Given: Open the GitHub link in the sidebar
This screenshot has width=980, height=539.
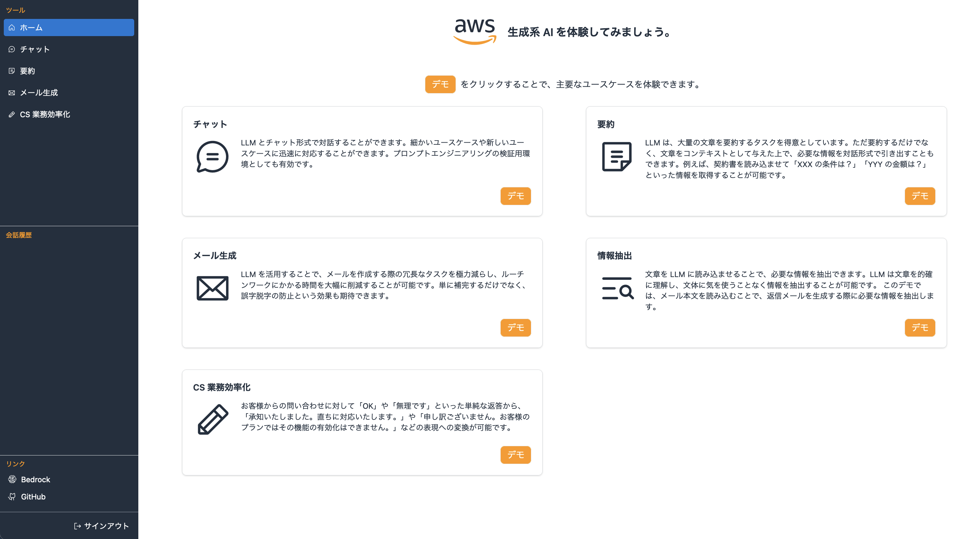Looking at the screenshot, I should [33, 496].
